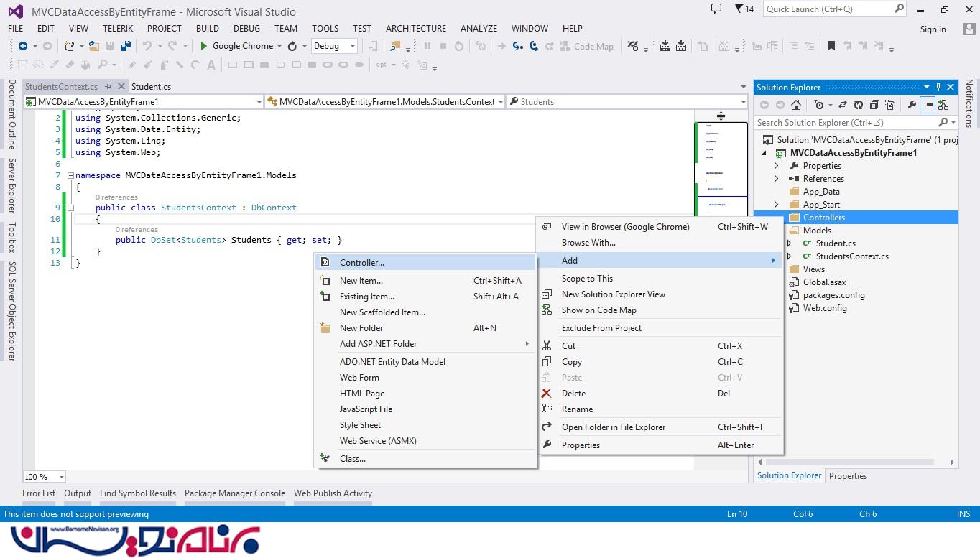Image resolution: width=980 pixels, height=558 pixels.
Task: Expand the References node in Solution Explorer
Action: pyautogui.click(x=776, y=179)
